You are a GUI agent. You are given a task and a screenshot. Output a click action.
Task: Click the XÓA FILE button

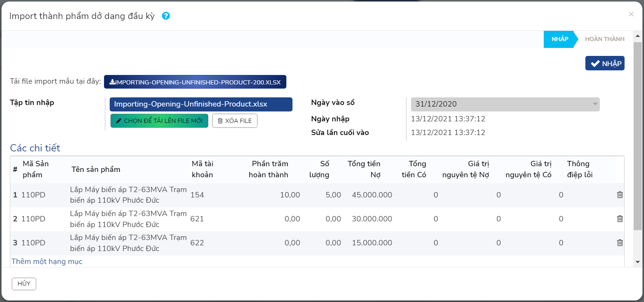[235, 121]
